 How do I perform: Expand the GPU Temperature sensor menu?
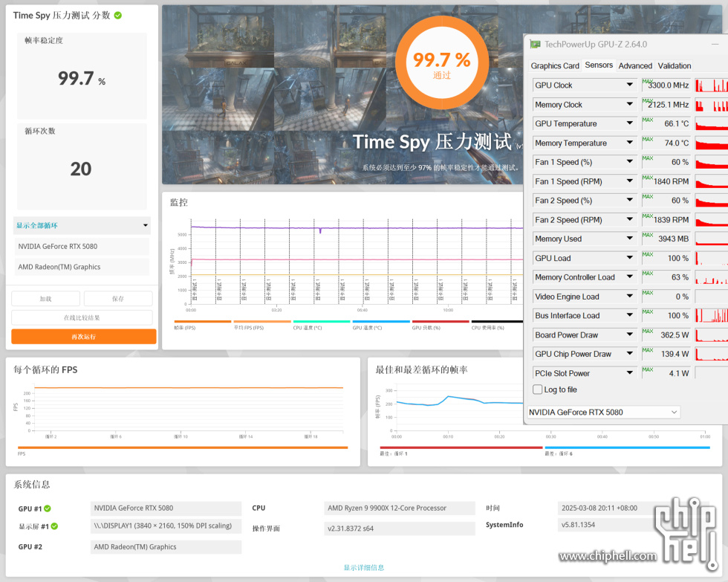pos(630,123)
